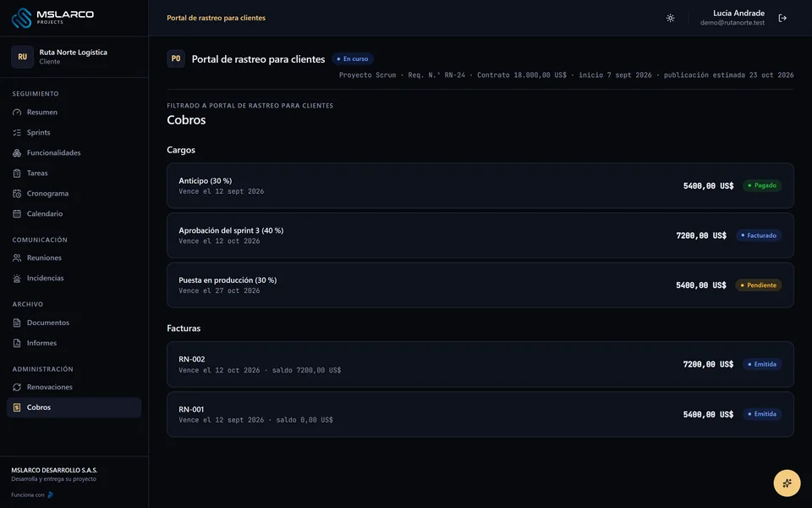Select the Cobros menu item
Viewport: 812px width, 508px height.
[74, 407]
